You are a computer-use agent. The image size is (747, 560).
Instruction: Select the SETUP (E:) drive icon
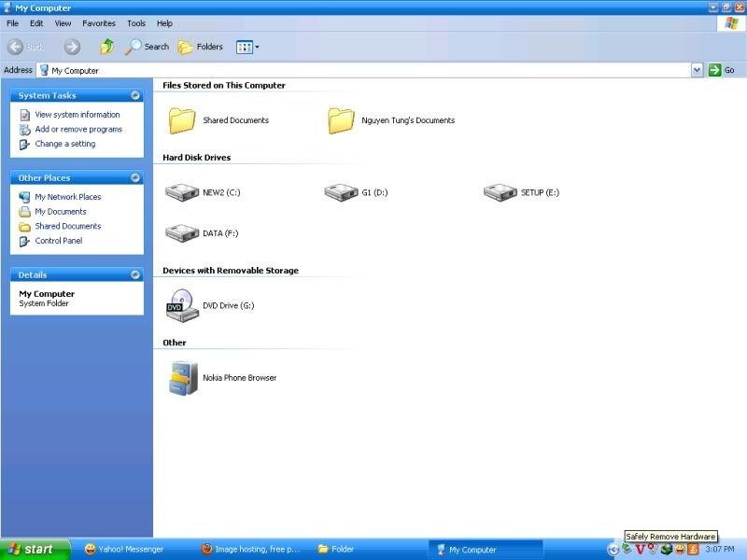point(500,192)
